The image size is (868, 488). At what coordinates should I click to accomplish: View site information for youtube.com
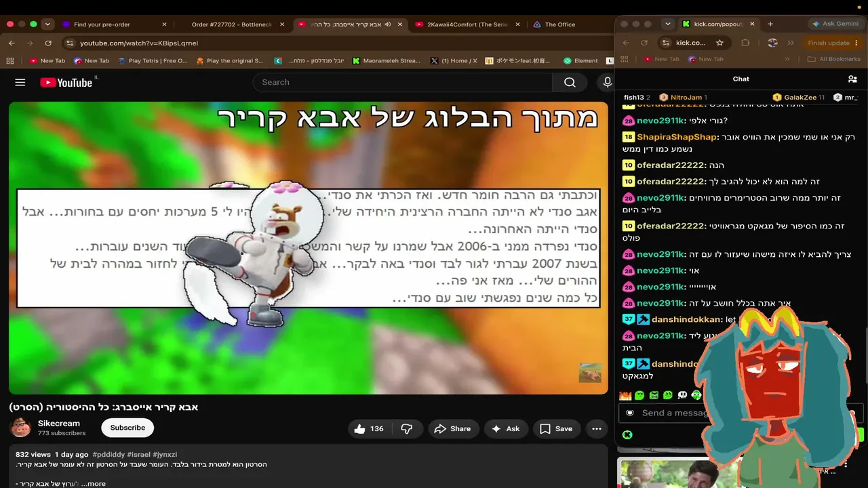(x=69, y=43)
